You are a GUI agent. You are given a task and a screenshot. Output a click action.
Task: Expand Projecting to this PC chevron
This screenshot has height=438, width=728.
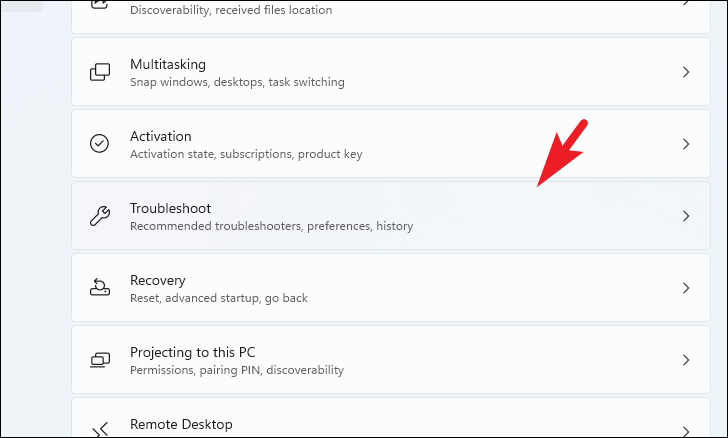pos(686,360)
